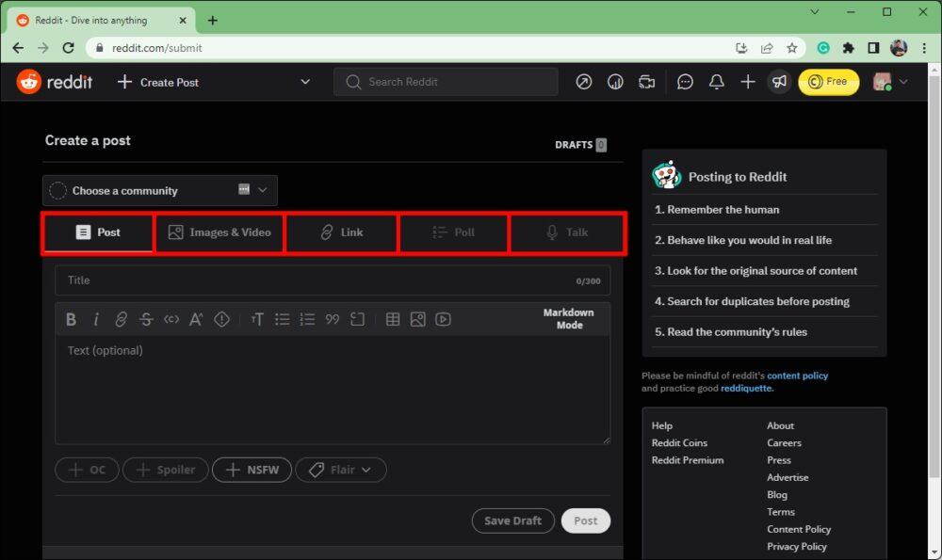The image size is (942, 560).
Task: Switch to the Images & Video tab
Action: point(219,232)
